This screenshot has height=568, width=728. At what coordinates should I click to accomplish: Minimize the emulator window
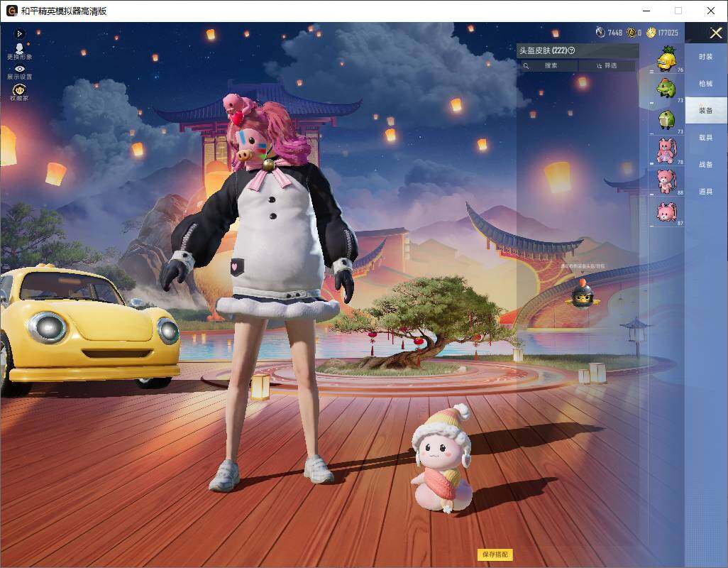646,11
